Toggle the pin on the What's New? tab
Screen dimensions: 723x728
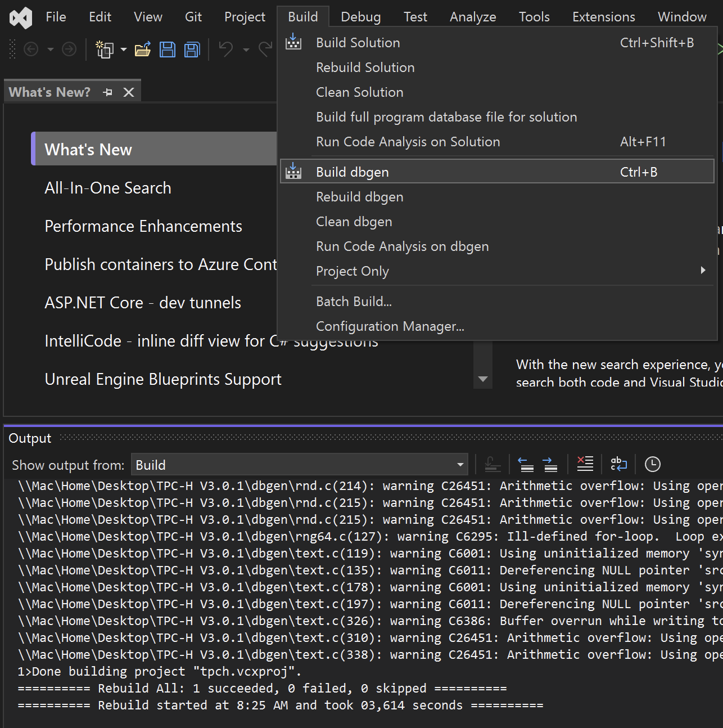pos(107,92)
